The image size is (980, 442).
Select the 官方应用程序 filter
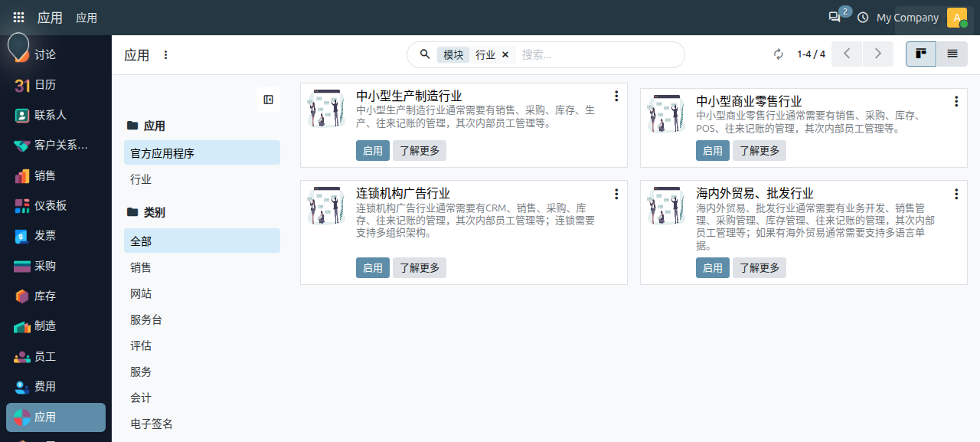click(x=202, y=153)
